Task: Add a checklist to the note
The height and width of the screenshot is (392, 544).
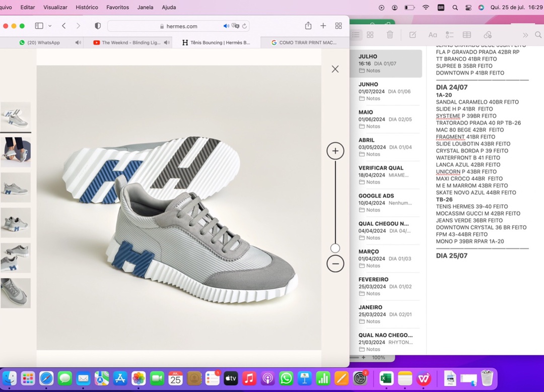Action: tap(450, 35)
